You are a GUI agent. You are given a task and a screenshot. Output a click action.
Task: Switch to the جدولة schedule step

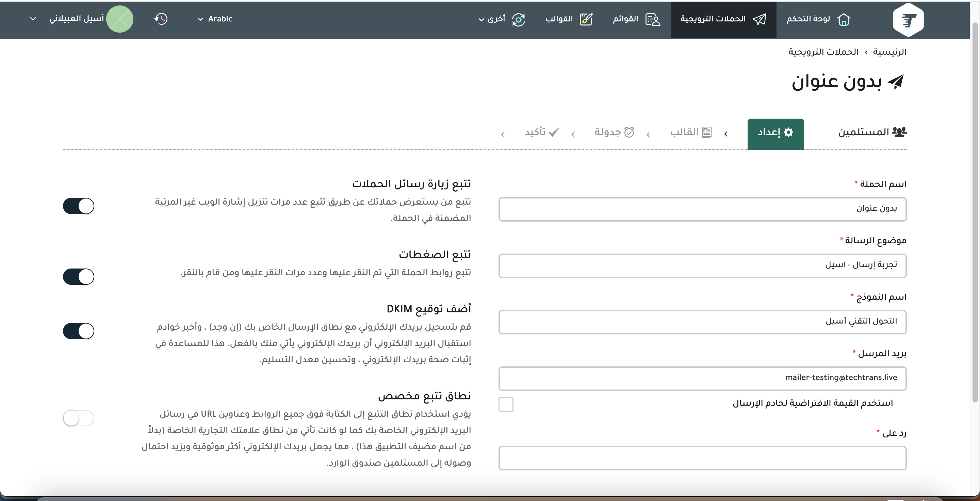click(x=614, y=132)
